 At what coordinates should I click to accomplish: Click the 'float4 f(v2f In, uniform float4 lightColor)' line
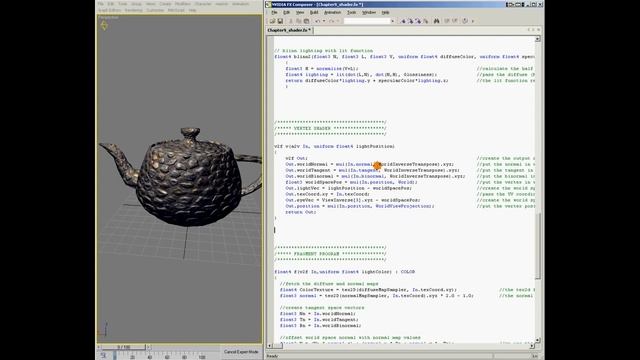344,271
